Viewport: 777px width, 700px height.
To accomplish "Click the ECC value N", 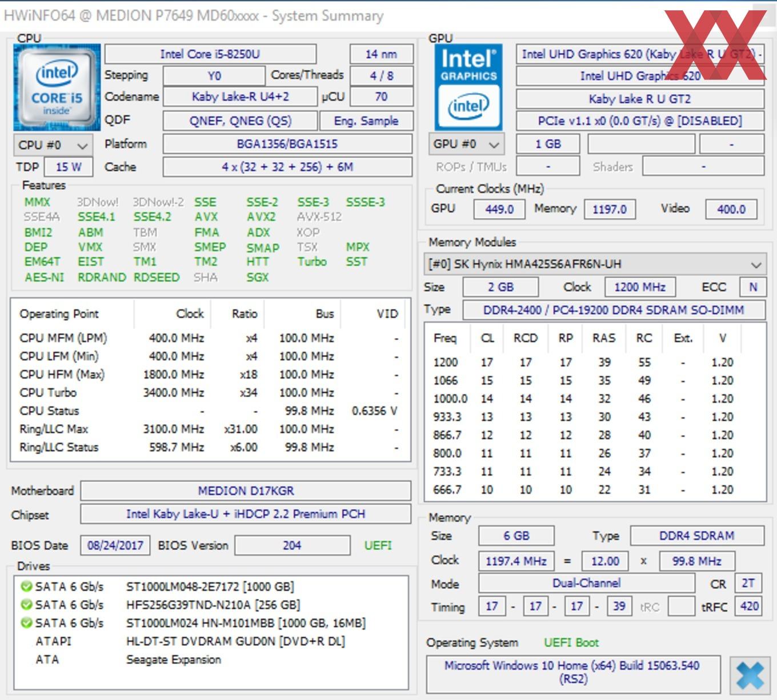I will 752,287.
